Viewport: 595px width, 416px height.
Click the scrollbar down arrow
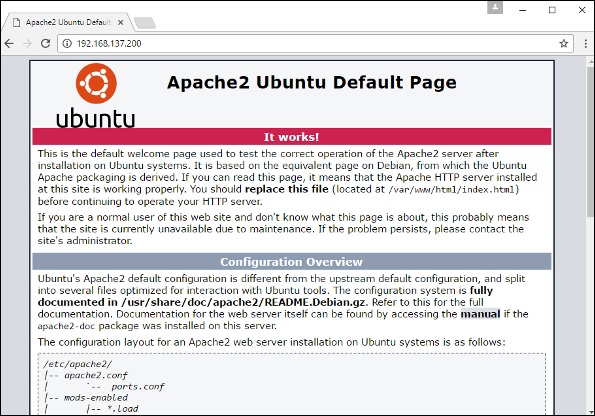point(591,411)
